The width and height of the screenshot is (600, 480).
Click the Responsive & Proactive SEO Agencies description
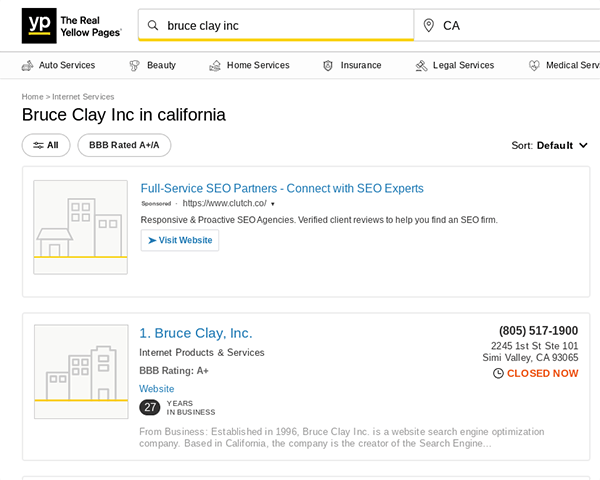click(319, 220)
